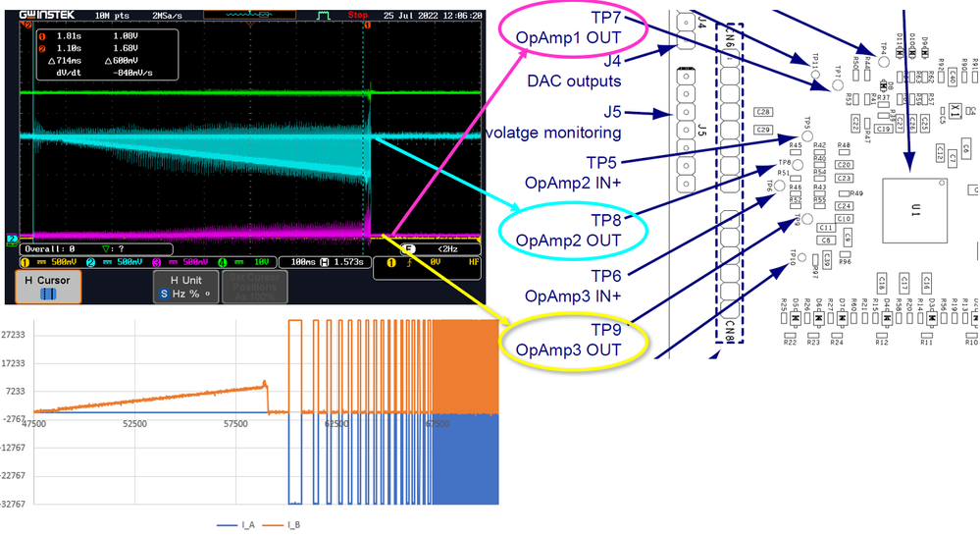Click the orange cursor 2 marker at top left
The width and height of the screenshot is (980, 537).
26,25
